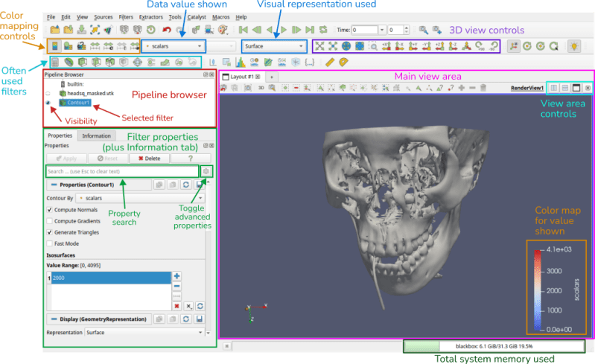The width and height of the screenshot is (595, 364).
Task: Apply the Clip filter icon
Action: coord(83,63)
